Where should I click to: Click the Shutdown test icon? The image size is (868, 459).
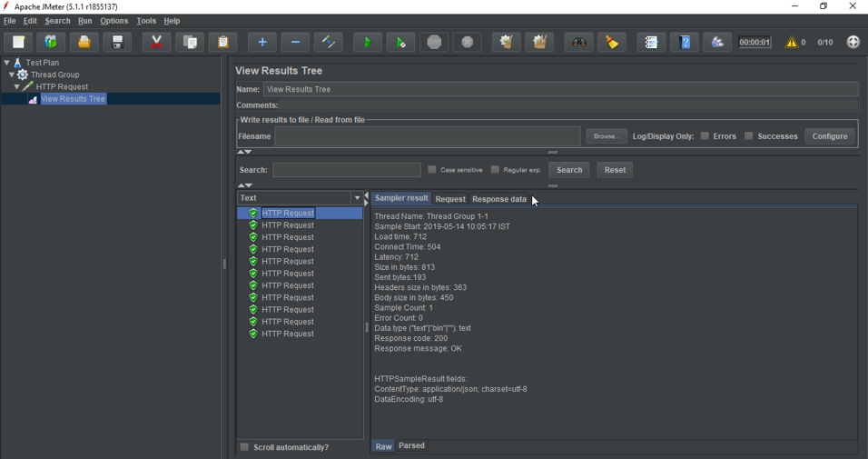click(x=468, y=42)
